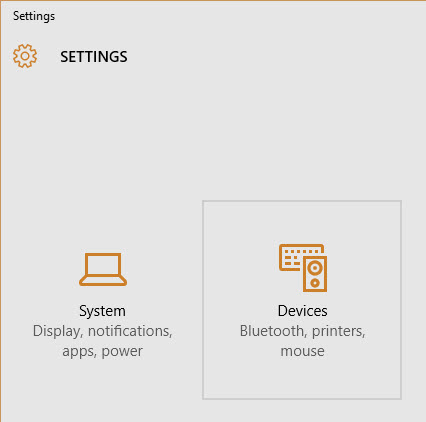This screenshot has height=422, width=426.
Task: Click the SETTINGS page heading
Action: pyautogui.click(x=94, y=57)
